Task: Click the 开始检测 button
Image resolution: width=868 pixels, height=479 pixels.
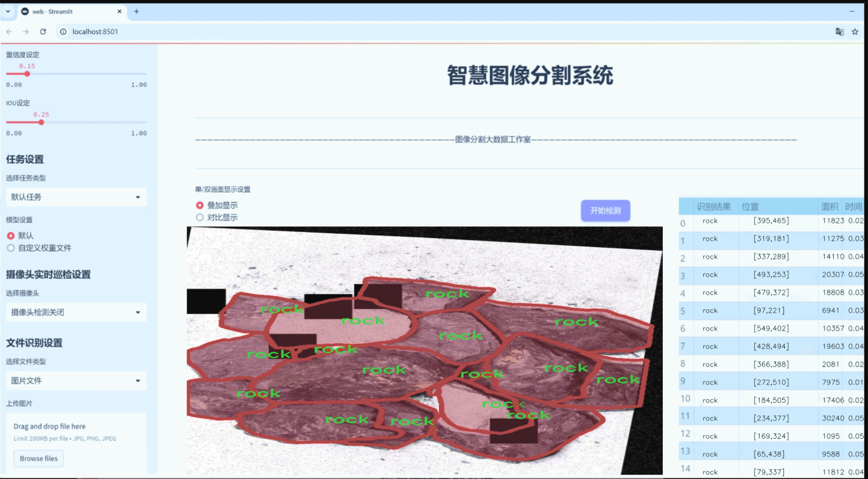Action: click(605, 211)
